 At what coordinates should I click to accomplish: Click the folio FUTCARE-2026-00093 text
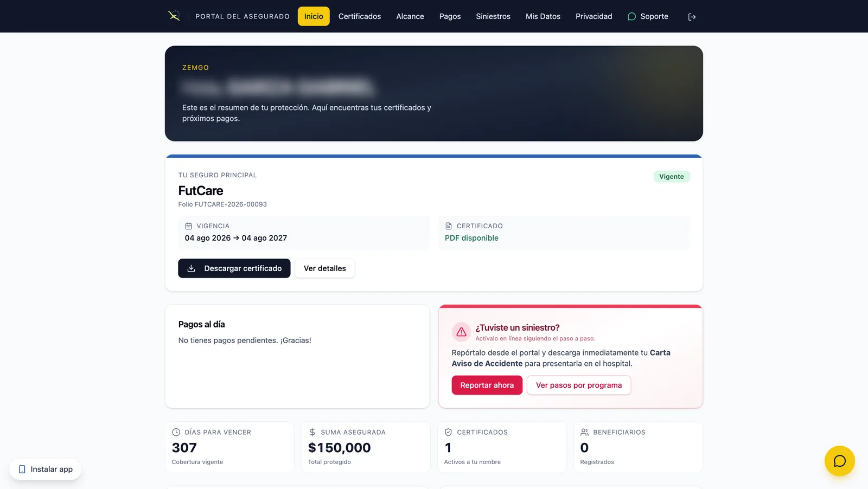point(222,204)
